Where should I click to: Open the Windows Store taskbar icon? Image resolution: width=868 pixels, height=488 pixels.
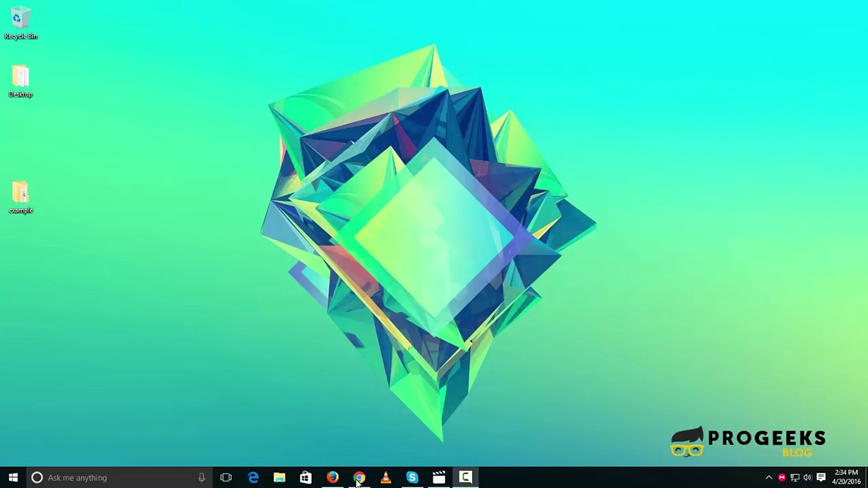coord(306,477)
